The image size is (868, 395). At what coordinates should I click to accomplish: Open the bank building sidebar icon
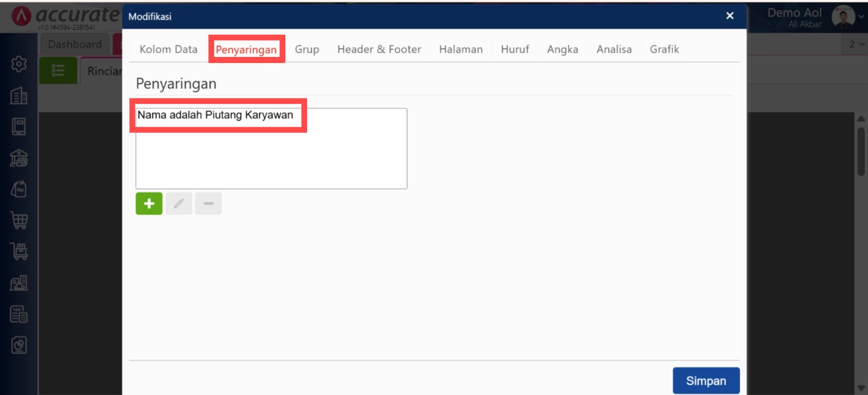click(19, 158)
